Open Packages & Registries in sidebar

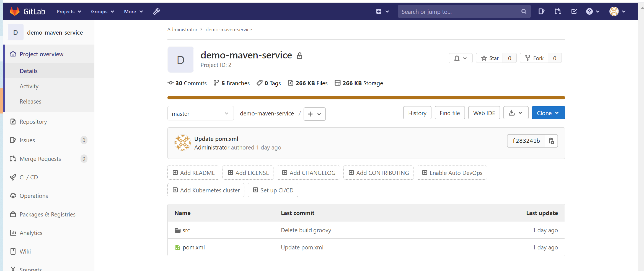[x=48, y=214]
